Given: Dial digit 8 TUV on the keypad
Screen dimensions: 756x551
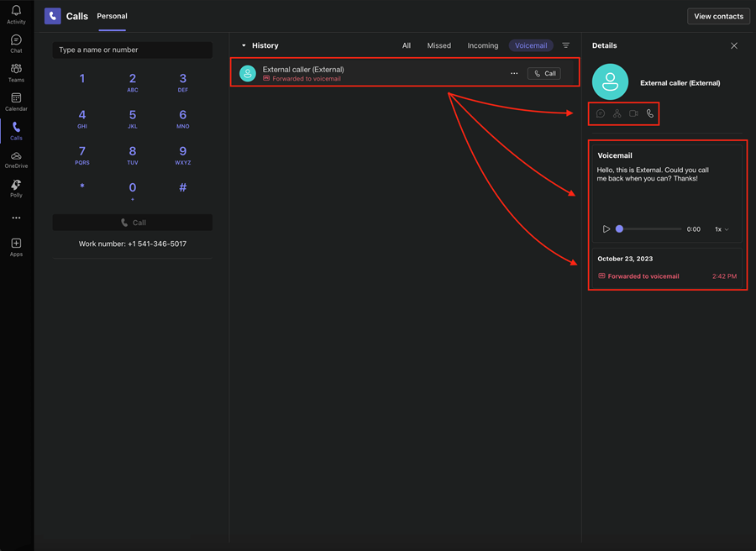Looking at the screenshot, I should click(133, 155).
